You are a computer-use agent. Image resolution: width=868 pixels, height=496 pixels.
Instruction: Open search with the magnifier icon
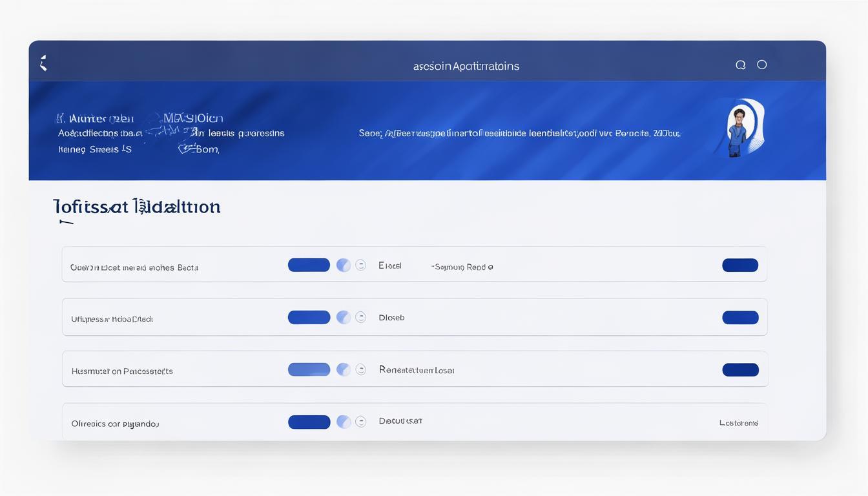click(741, 65)
